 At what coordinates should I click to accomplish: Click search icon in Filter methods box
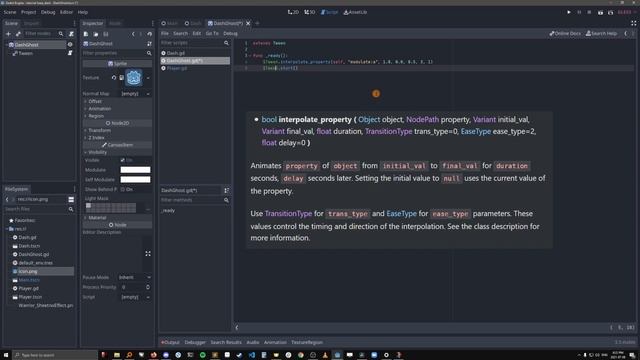tap(227, 200)
